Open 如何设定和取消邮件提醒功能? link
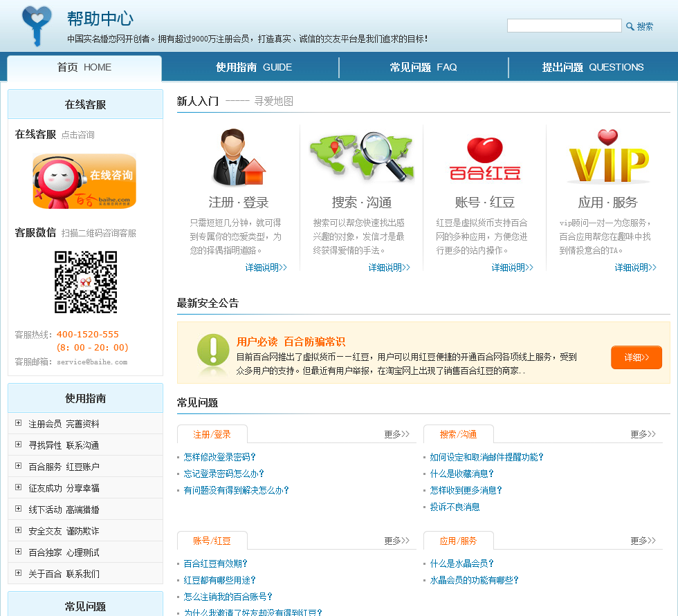The width and height of the screenshot is (678, 616). (x=487, y=457)
